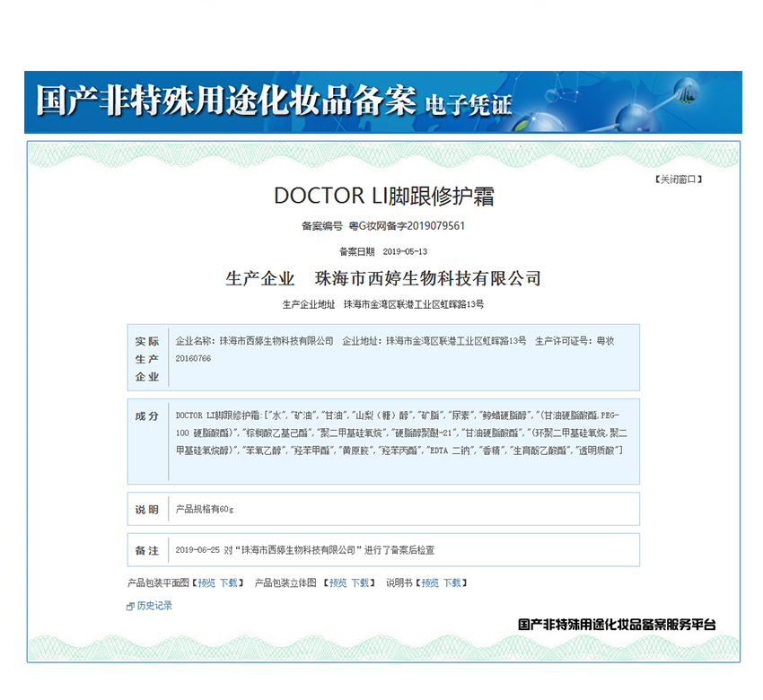Click the manufacturer name 珠海市西婷生物科技有限公司 heading

point(427,278)
